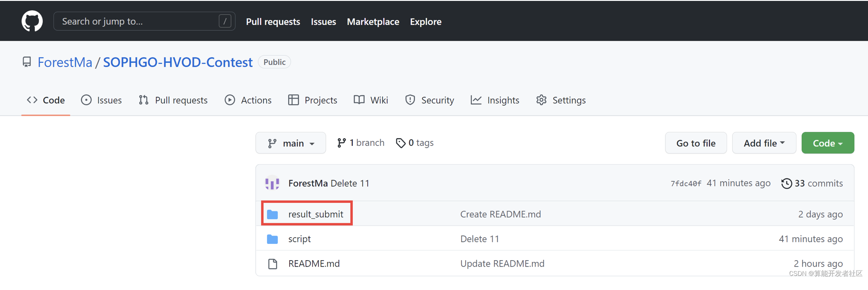
Task: Open the main branch selector dropdown
Action: pyautogui.click(x=291, y=143)
